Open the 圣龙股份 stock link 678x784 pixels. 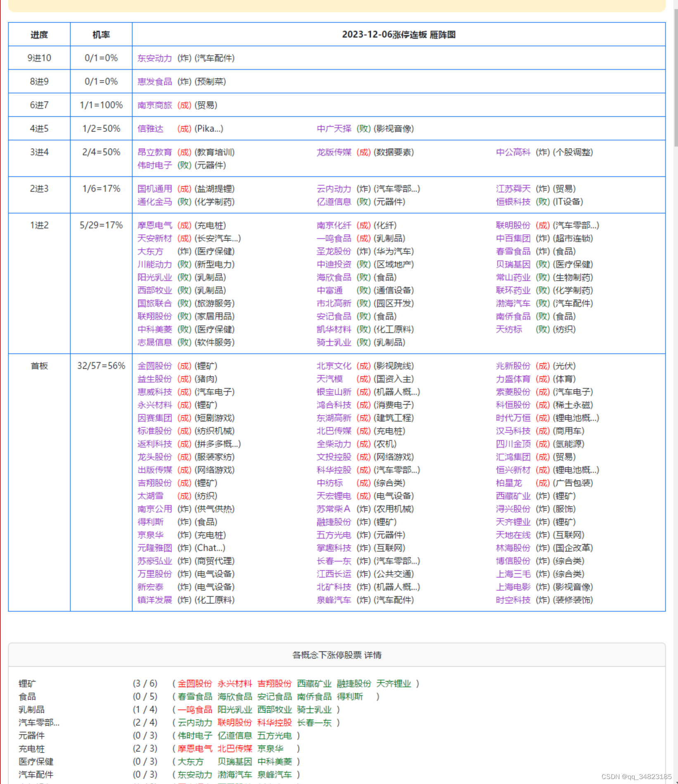(334, 251)
